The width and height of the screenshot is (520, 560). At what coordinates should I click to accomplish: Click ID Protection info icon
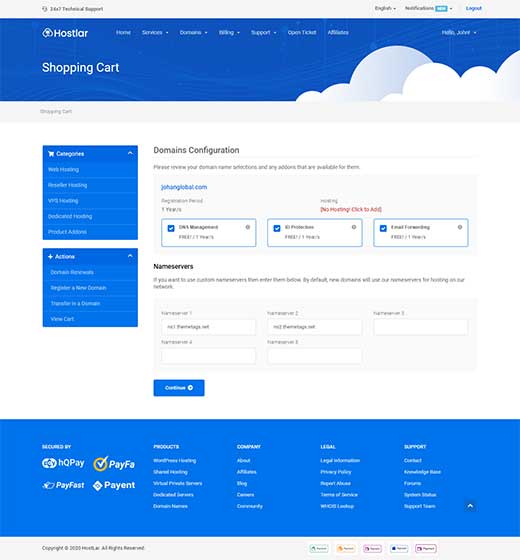click(354, 227)
